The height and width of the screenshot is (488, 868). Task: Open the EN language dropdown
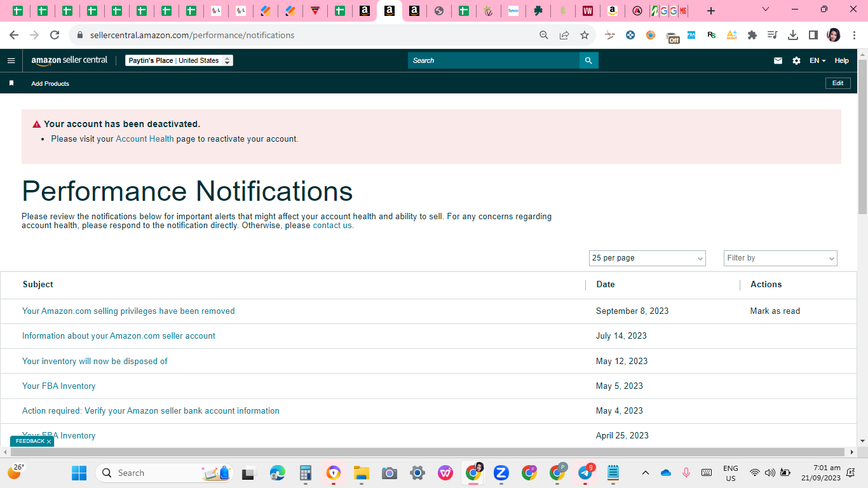(817, 60)
